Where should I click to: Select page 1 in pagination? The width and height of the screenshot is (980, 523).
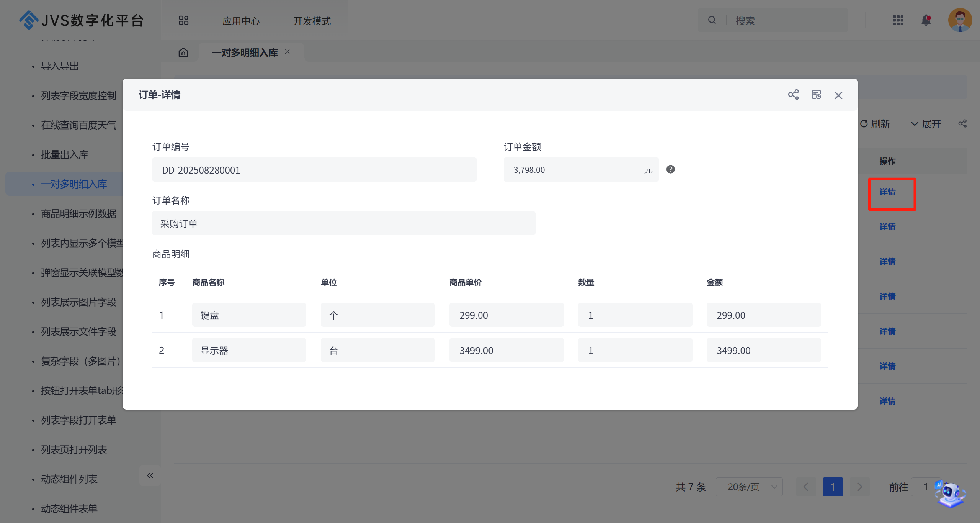(833, 487)
